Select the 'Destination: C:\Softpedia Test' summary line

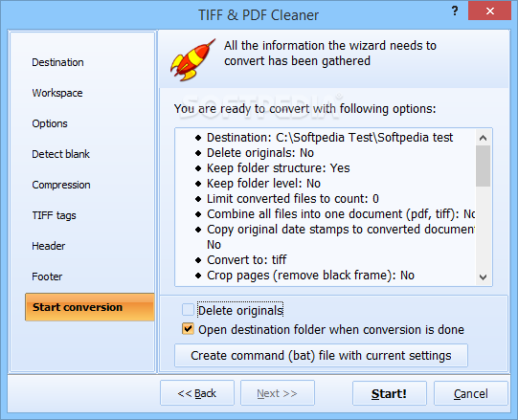point(329,138)
